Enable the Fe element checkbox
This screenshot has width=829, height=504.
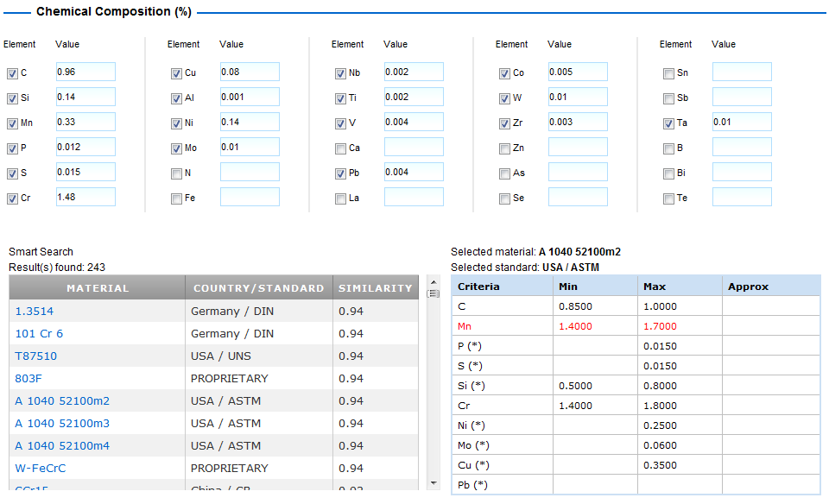coord(176,198)
